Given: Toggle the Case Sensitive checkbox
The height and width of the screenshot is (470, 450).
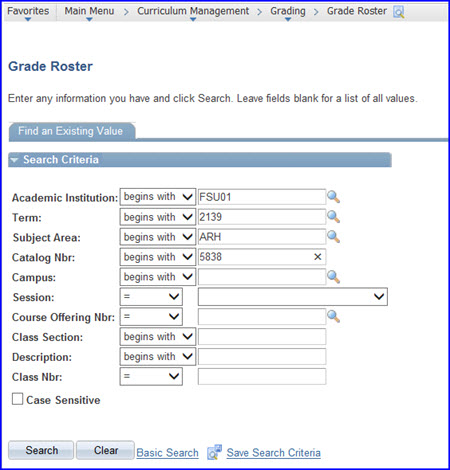Looking at the screenshot, I should tap(17, 399).
